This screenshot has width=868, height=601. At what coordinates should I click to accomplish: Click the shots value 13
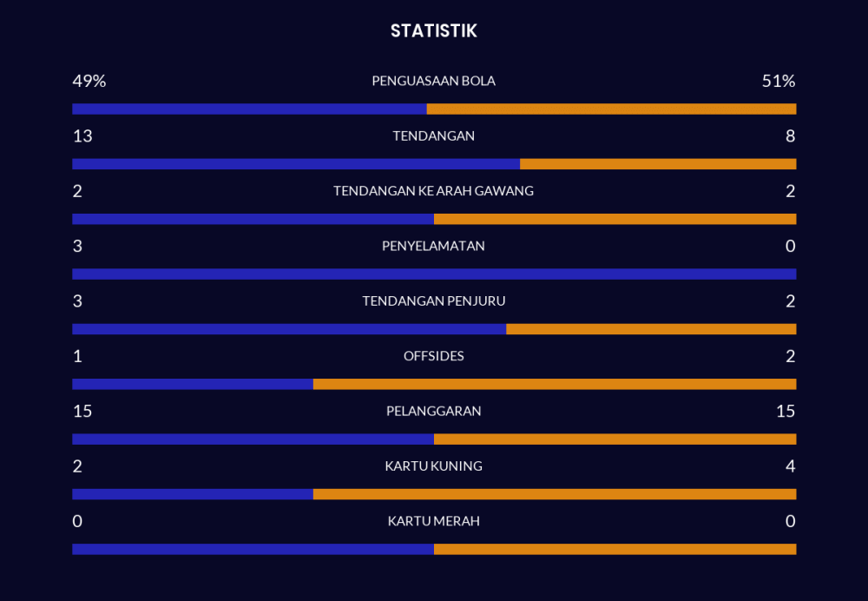tap(82, 136)
